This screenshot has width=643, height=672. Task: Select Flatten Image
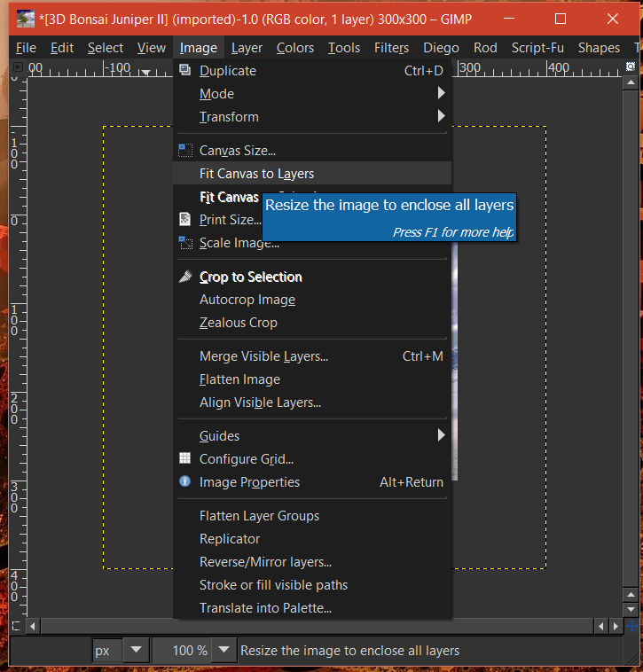pos(312,379)
